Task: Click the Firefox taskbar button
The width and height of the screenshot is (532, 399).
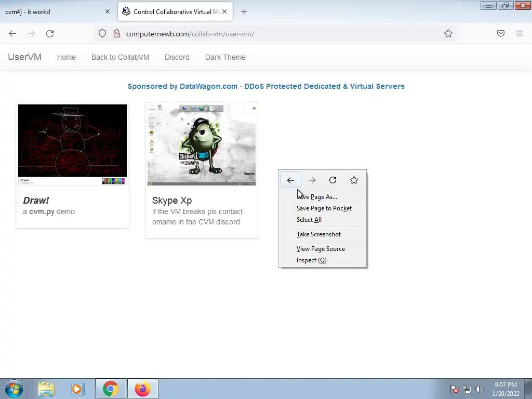Action: (x=142, y=389)
